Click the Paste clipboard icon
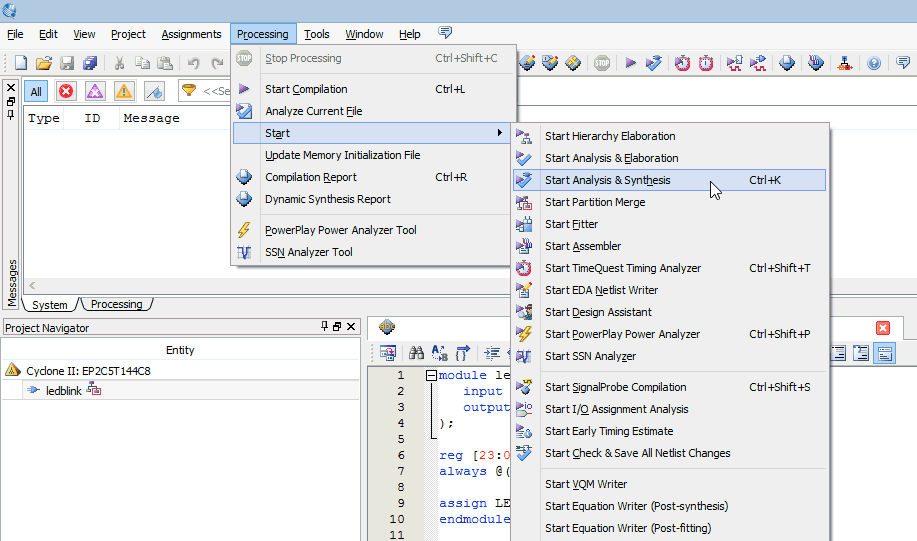 click(x=166, y=63)
